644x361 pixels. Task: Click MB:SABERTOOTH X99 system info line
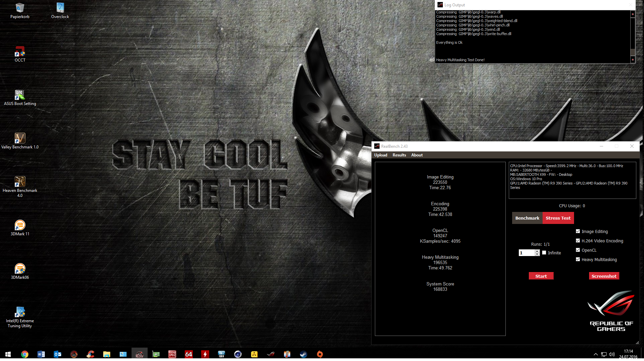[541, 174]
